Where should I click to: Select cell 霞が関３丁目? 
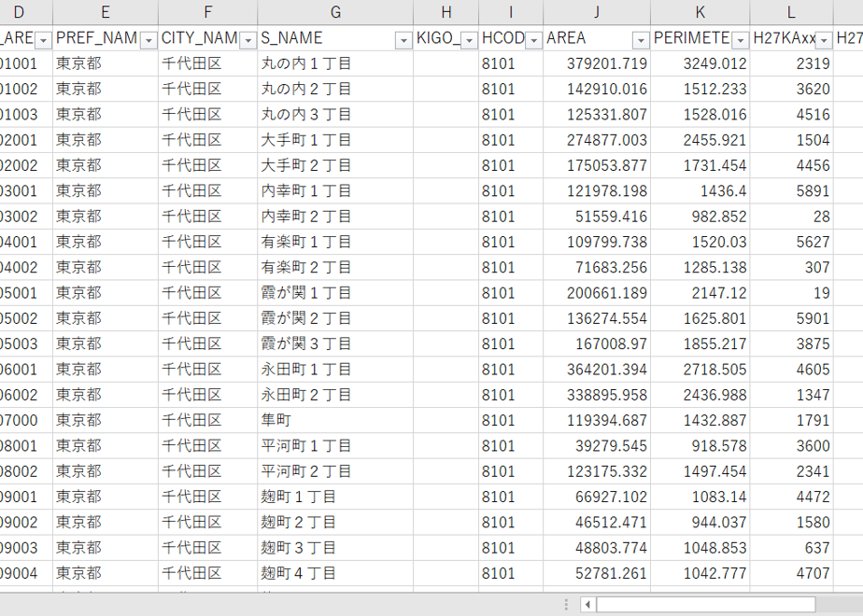pyautogui.click(x=335, y=343)
